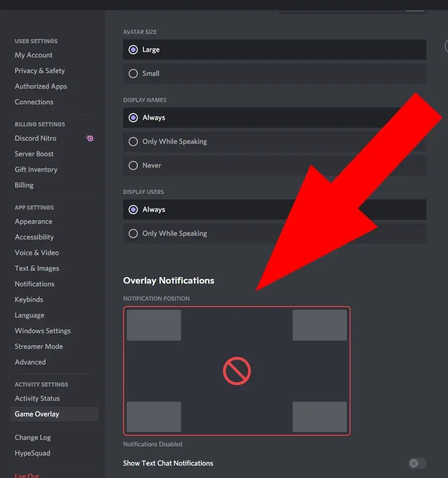Choose bottom-left notification position
This screenshot has width=448, height=478.
(x=154, y=417)
